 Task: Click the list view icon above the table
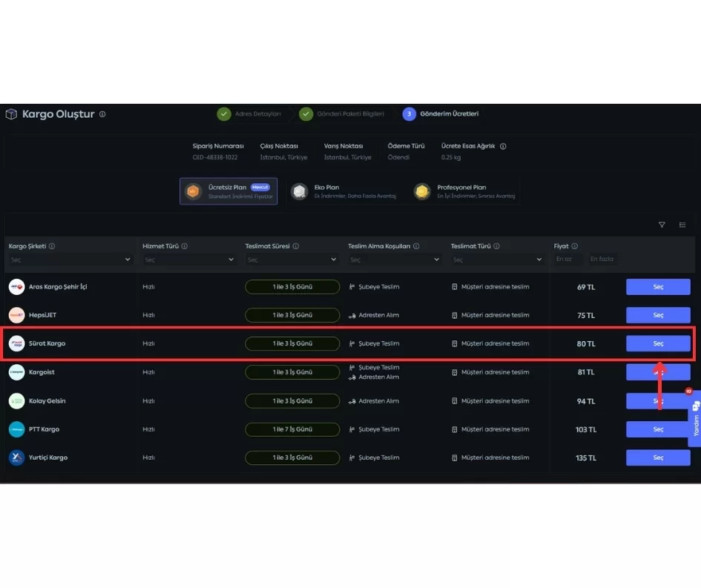coord(682,225)
